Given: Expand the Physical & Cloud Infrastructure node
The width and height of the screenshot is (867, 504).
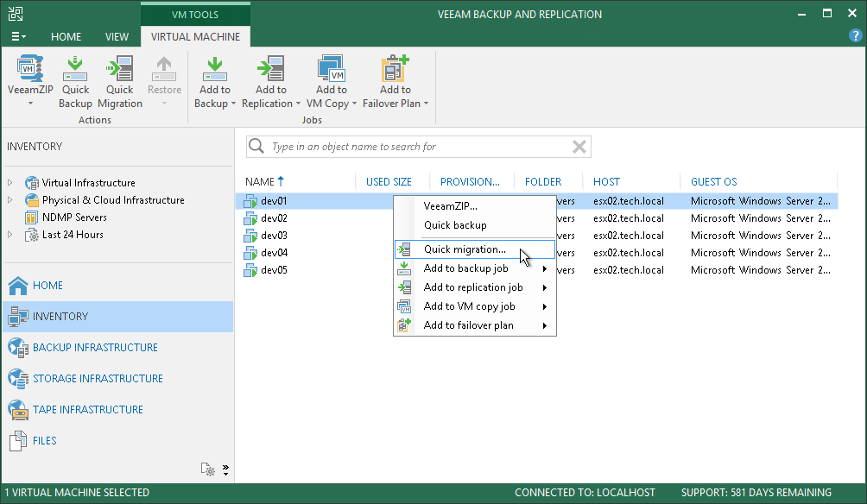Looking at the screenshot, I should (x=10, y=199).
